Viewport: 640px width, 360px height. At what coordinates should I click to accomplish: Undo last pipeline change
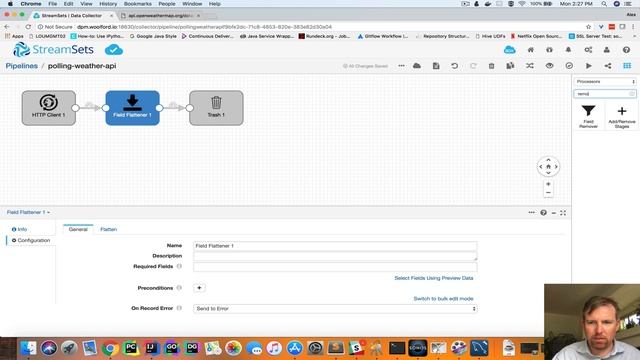(454, 66)
